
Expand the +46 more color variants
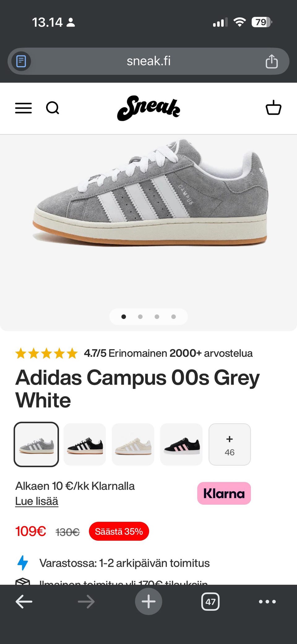pyautogui.click(x=230, y=444)
